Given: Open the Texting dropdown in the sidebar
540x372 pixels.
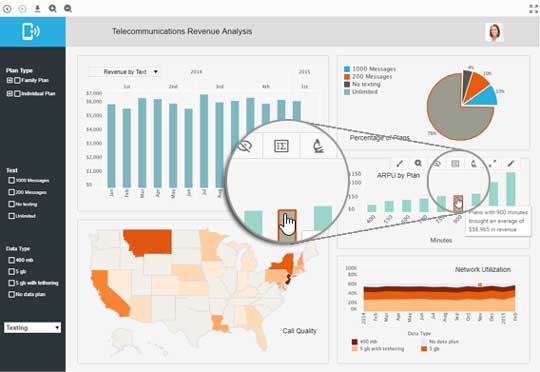Looking at the screenshot, I should coord(33,328).
